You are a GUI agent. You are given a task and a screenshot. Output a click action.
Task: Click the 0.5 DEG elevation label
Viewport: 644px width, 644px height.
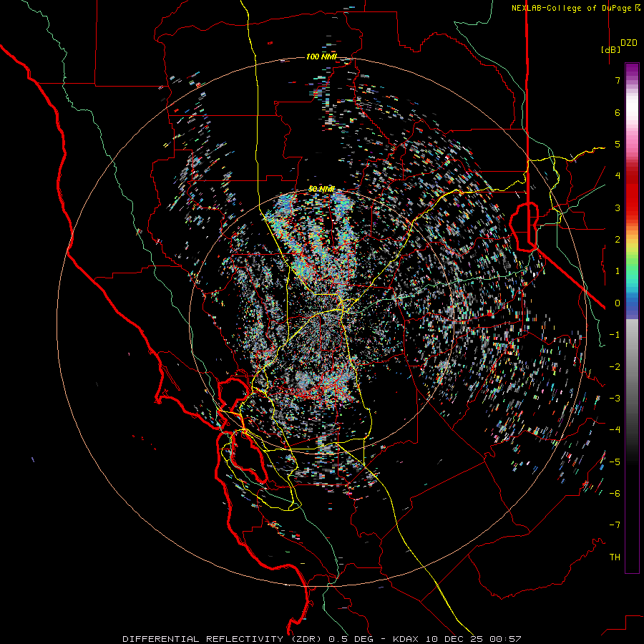[352, 639]
